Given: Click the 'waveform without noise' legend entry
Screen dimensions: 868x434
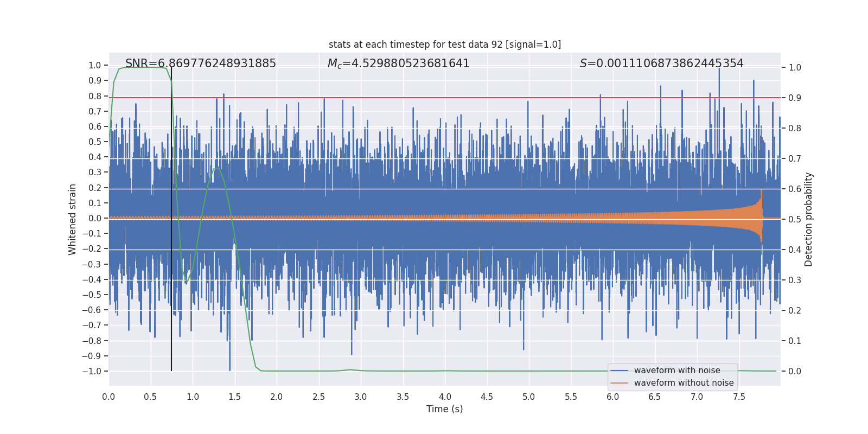Looking at the screenshot, I should point(684,383).
